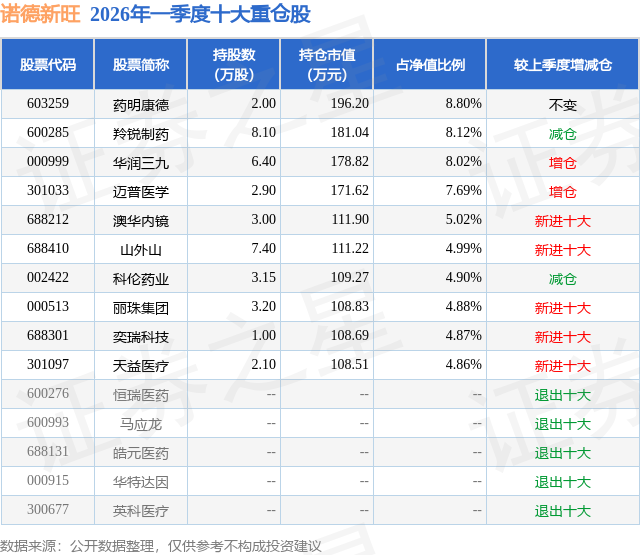Click the 增仓 status for 迈普医学
The width and height of the screenshot is (640, 555).
(563, 192)
